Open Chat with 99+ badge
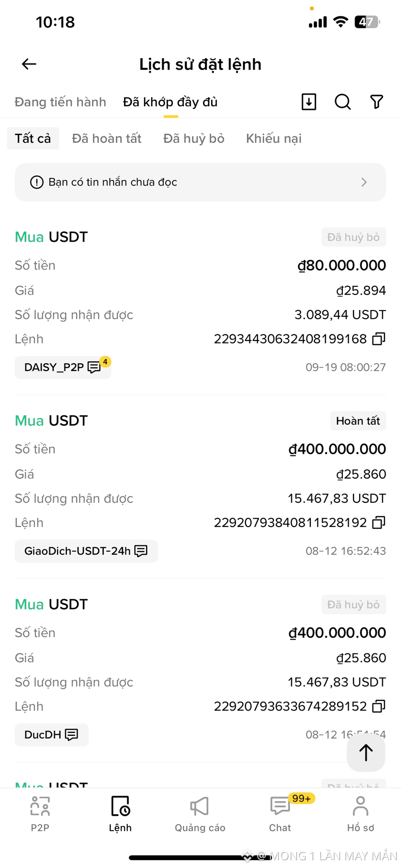The height and width of the screenshot is (868, 401). [280, 814]
